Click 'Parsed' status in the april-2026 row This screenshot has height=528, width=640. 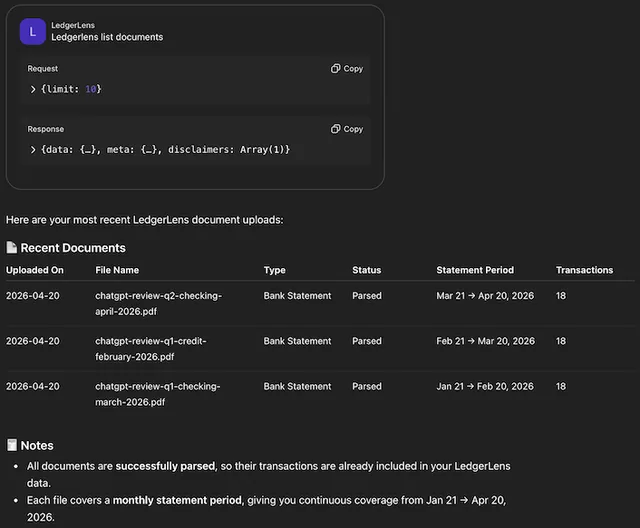(x=367, y=296)
